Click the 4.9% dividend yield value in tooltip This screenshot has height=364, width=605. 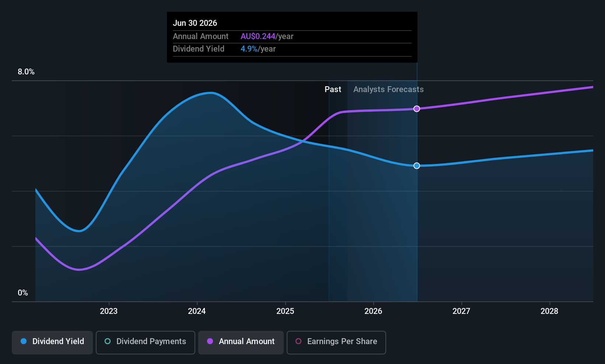[249, 49]
